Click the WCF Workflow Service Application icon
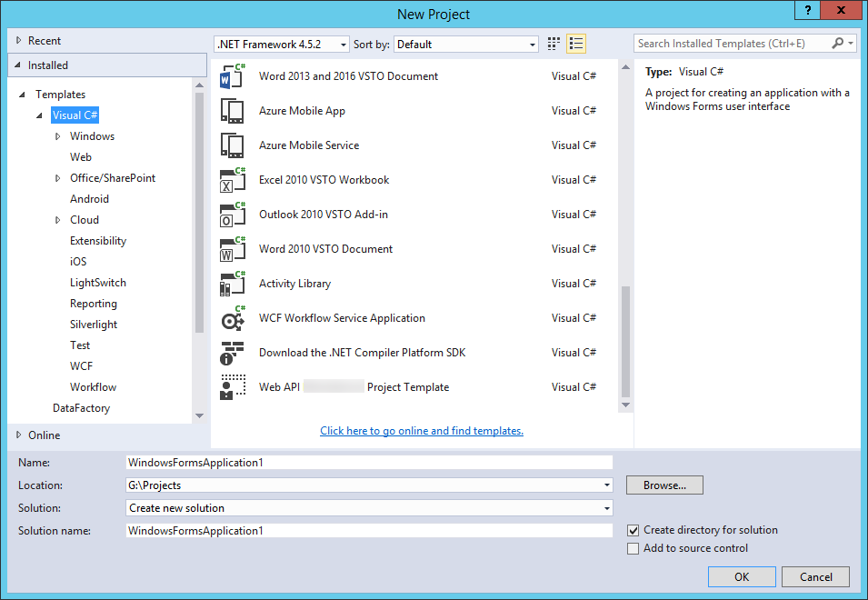Screen dimensions: 868x600 coord(234,317)
